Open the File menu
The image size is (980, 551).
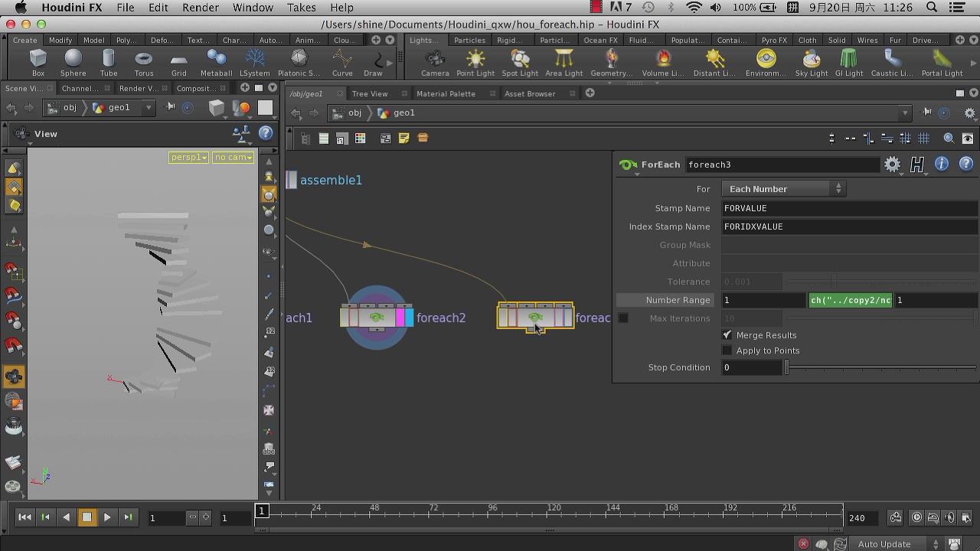pos(125,7)
